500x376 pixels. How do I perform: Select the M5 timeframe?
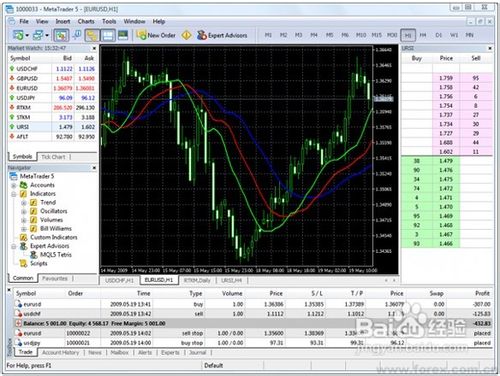[330, 35]
